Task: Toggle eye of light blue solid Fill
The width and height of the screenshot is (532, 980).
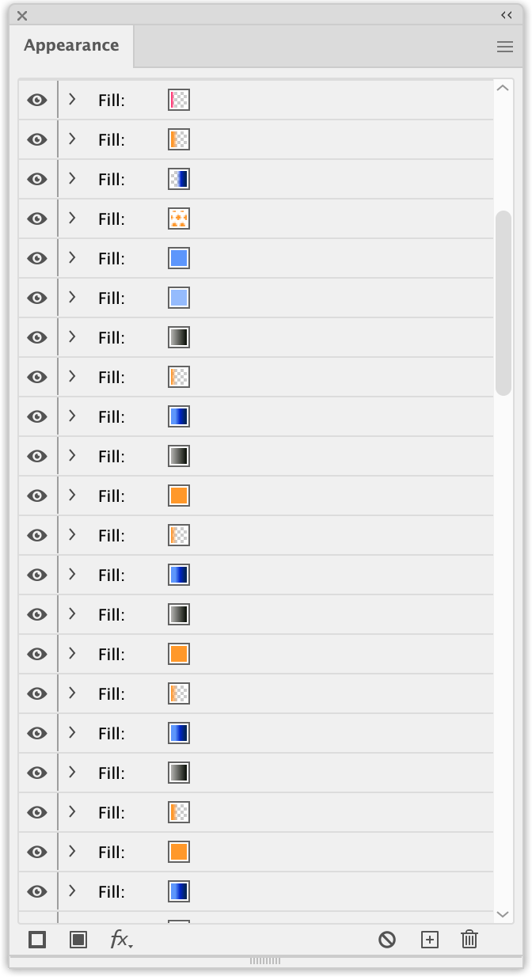Action: [37, 298]
